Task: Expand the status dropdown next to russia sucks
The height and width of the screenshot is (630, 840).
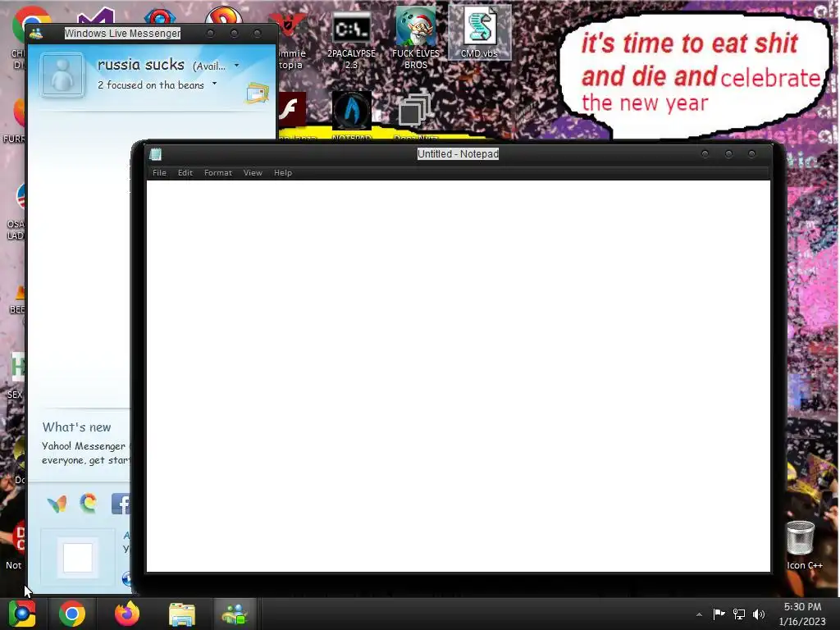Action: (237, 66)
